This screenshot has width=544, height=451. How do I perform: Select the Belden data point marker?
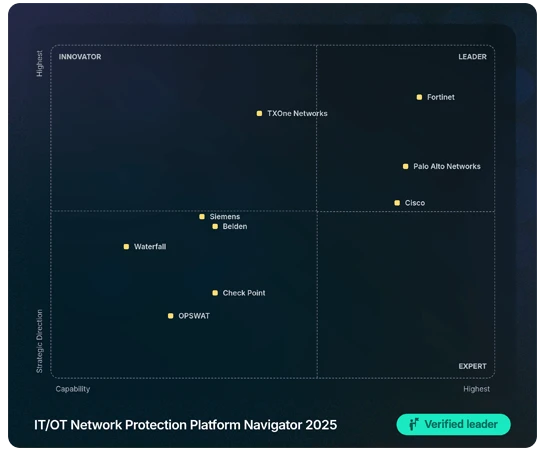215,227
